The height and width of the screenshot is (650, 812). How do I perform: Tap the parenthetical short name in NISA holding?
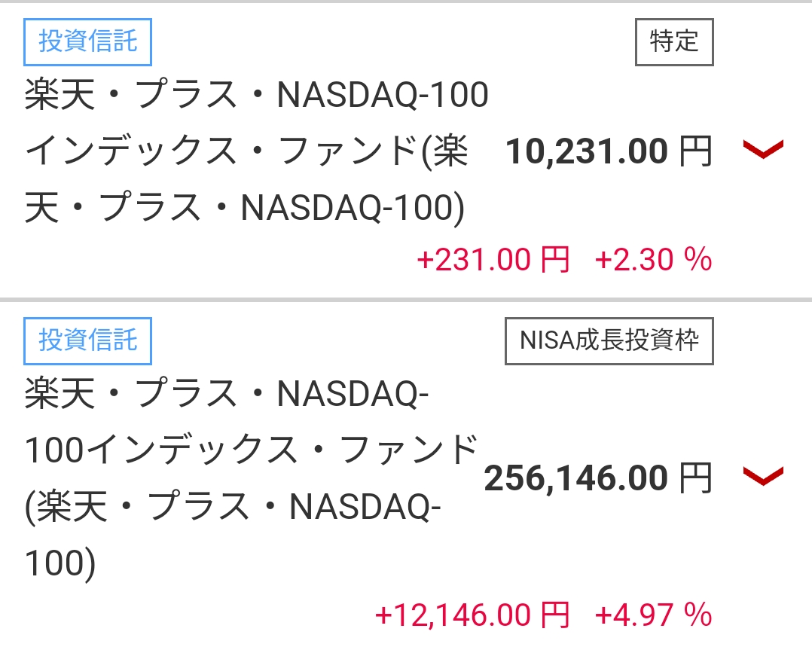234,507
